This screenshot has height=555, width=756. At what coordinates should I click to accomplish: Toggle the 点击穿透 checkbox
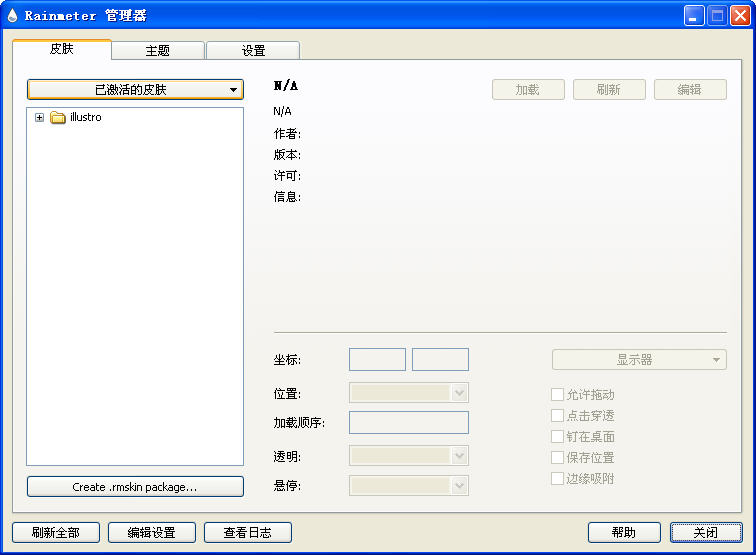click(558, 416)
